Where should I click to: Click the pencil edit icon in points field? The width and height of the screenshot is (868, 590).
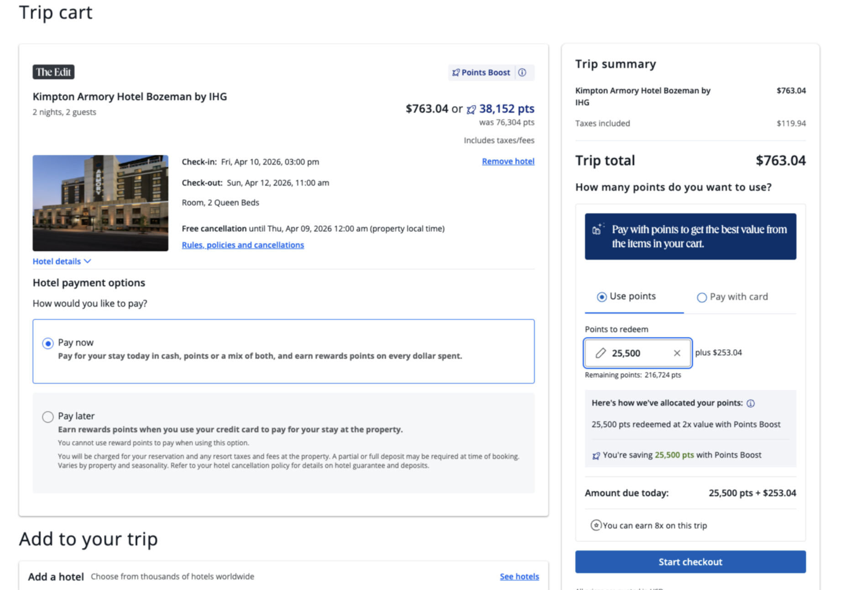pos(601,353)
